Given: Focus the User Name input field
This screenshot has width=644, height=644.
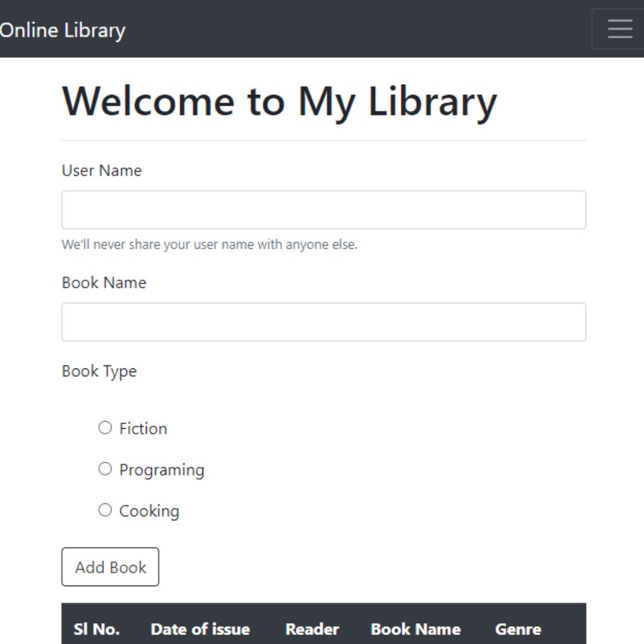Looking at the screenshot, I should coord(324,210).
